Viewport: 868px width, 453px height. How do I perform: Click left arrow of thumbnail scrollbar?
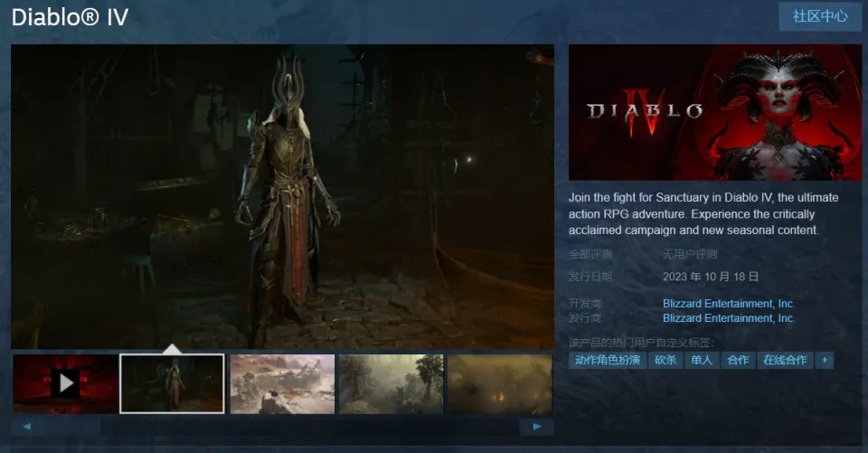coord(26,427)
